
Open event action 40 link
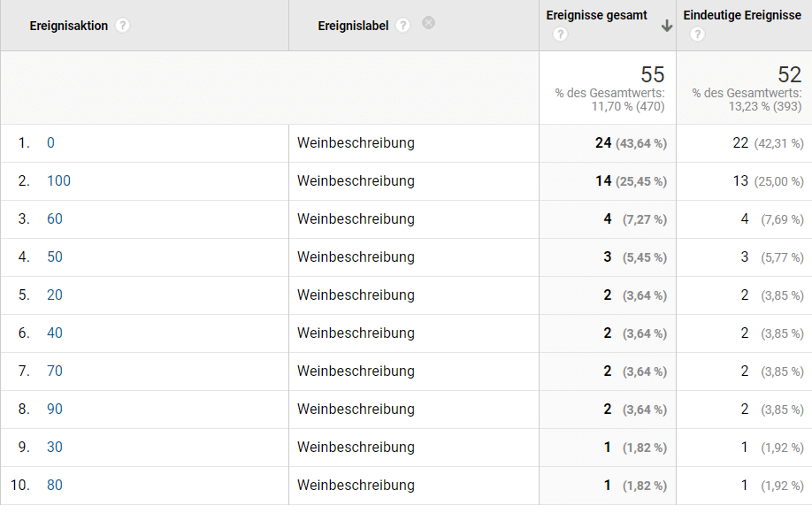55,333
